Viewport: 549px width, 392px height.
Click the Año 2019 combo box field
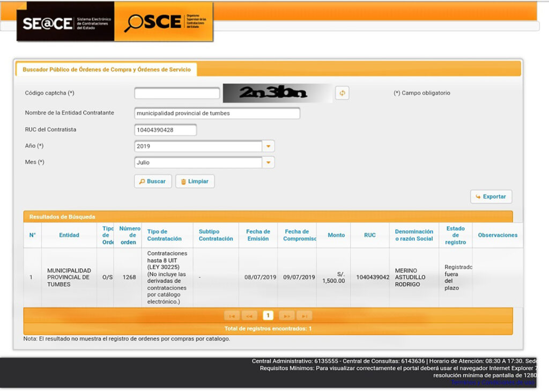pos(198,146)
